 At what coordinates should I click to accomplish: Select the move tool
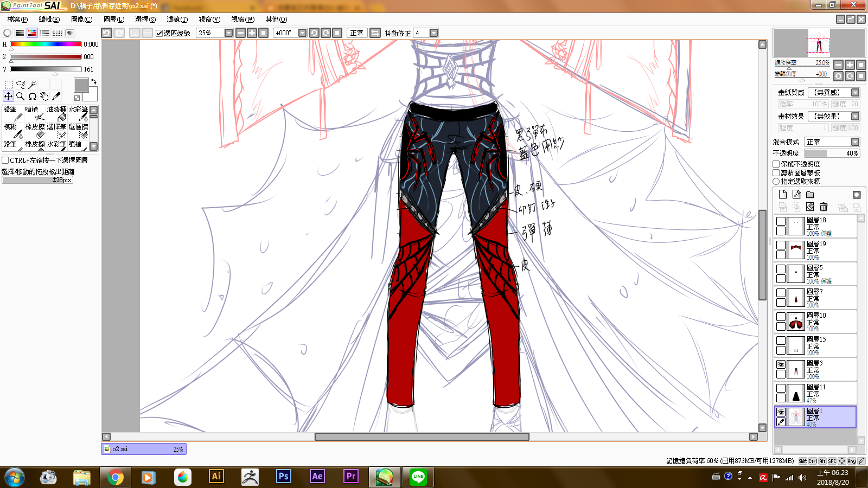click(x=9, y=96)
